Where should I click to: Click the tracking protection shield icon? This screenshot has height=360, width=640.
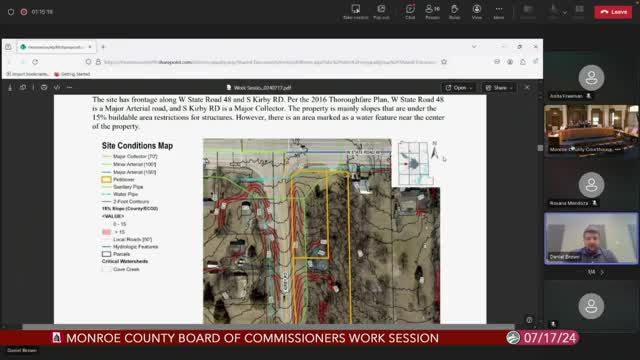pyautogui.click(x=89, y=62)
